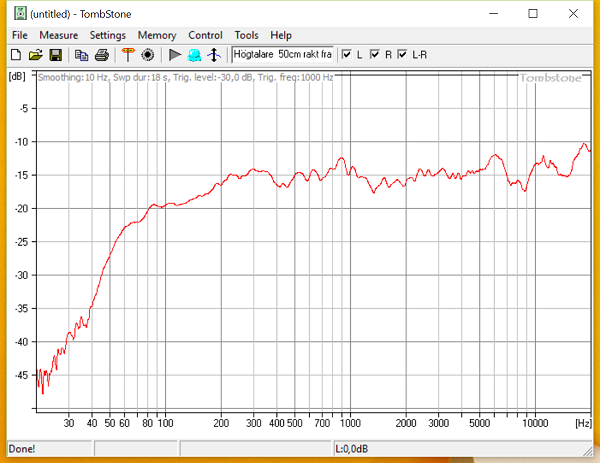Toggle the R channel checkbox
The image size is (600, 463).
(375, 54)
